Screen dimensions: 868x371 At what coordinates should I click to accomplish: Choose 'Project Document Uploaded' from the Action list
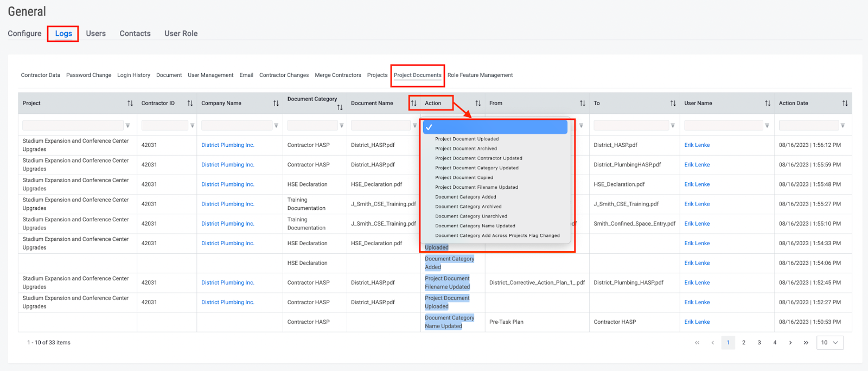pos(467,139)
